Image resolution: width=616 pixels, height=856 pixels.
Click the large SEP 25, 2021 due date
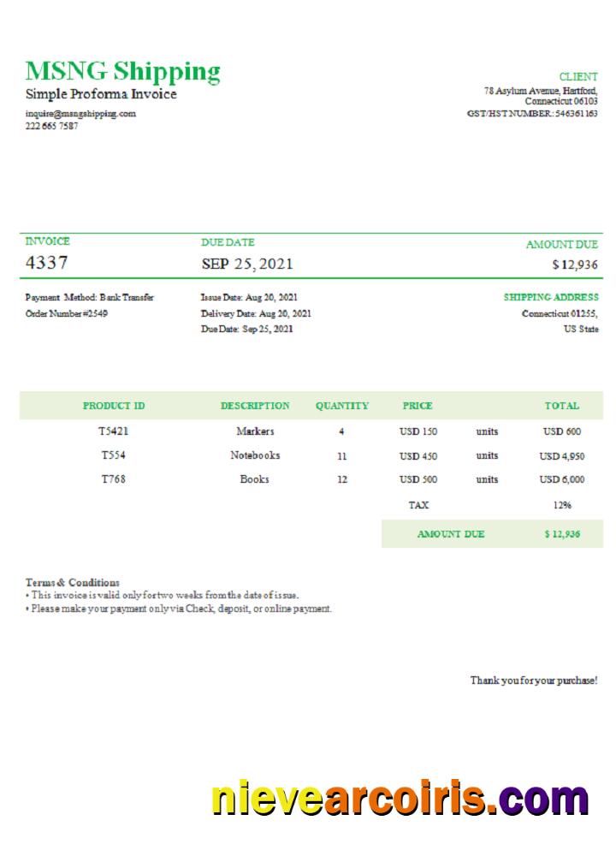click(247, 264)
